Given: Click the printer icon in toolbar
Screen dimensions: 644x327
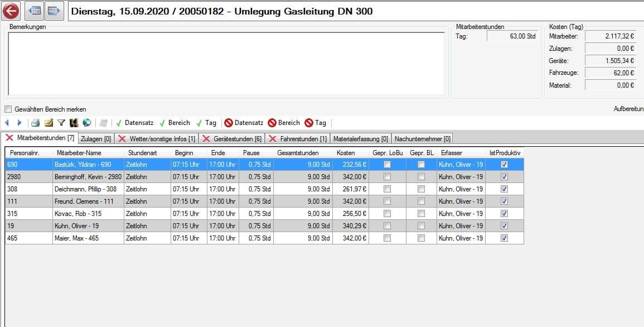Looking at the screenshot, I should point(35,123).
